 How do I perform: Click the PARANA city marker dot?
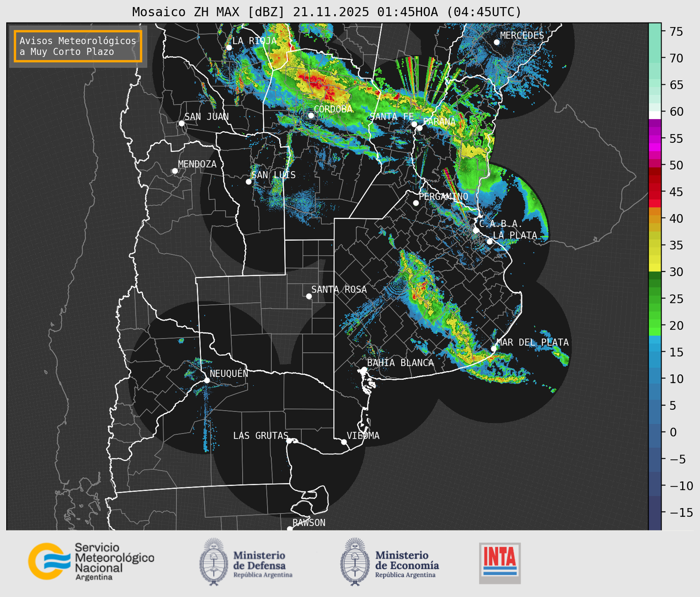click(x=420, y=128)
